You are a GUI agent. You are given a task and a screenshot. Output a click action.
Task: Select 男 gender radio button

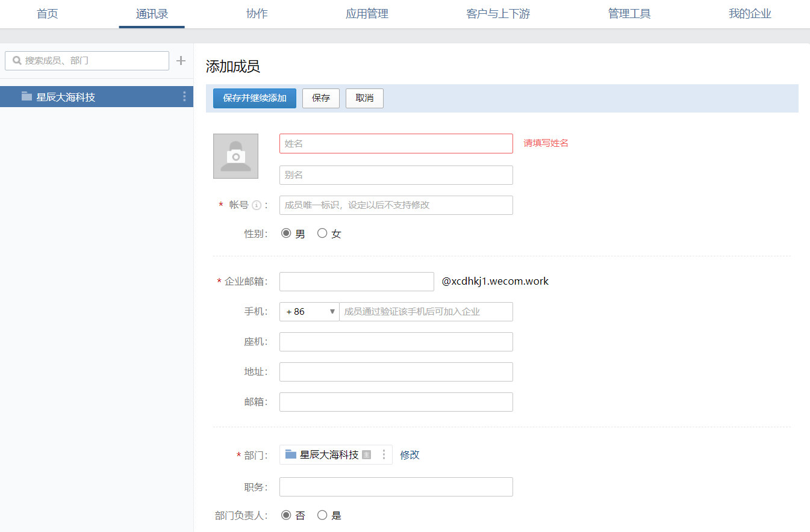(286, 233)
